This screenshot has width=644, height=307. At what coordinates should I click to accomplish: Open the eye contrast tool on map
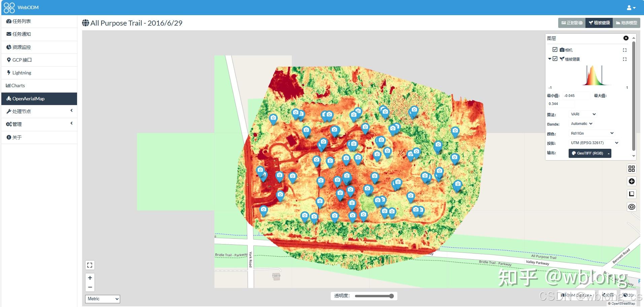632,207
